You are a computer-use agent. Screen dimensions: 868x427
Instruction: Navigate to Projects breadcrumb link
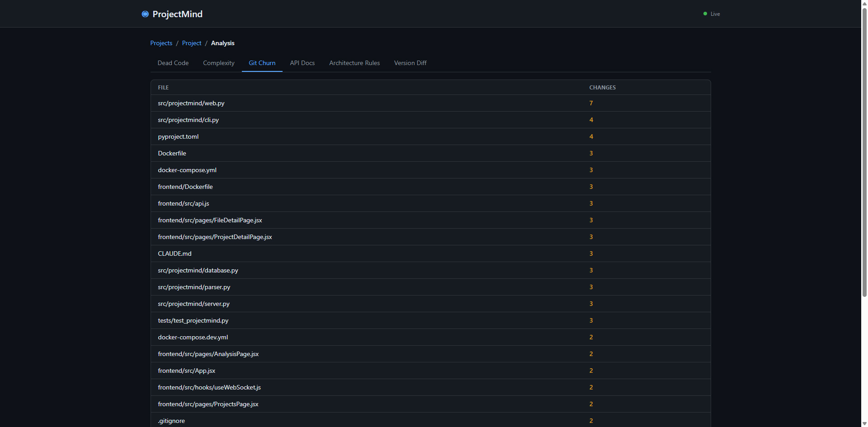pyautogui.click(x=161, y=43)
